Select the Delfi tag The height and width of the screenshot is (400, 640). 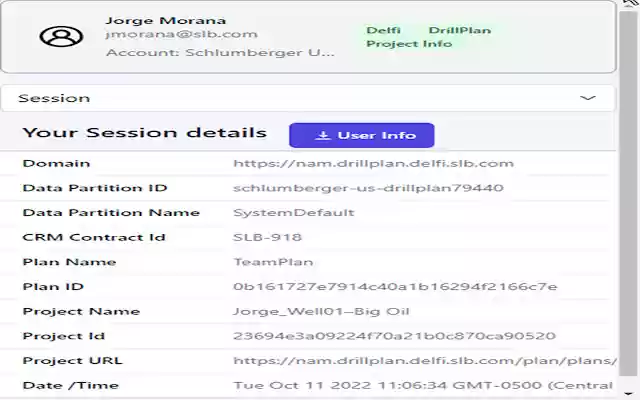pos(383,30)
